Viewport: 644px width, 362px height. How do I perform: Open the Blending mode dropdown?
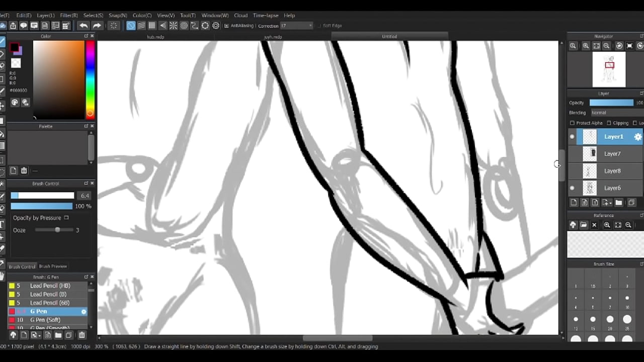tap(612, 113)
